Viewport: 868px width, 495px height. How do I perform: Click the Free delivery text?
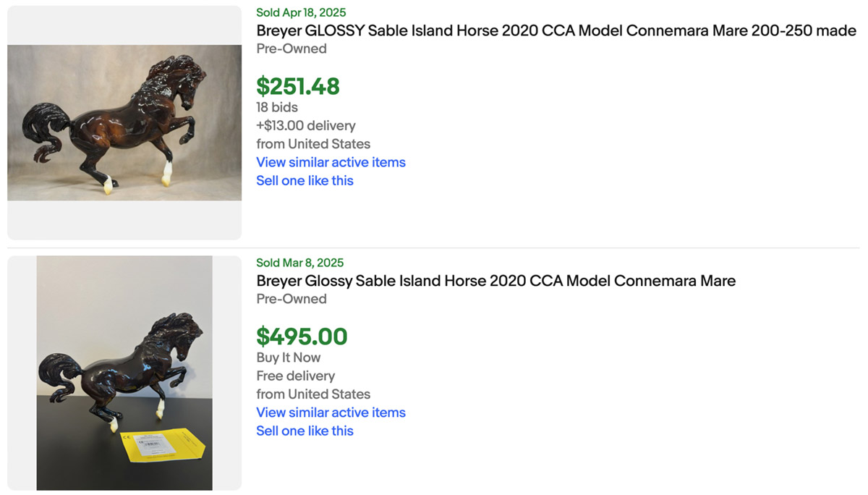[x=295, y=376]
